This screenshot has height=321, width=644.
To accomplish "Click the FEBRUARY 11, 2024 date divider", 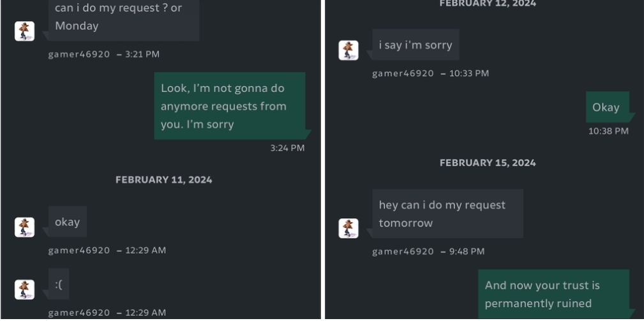I will pos(164,180).
